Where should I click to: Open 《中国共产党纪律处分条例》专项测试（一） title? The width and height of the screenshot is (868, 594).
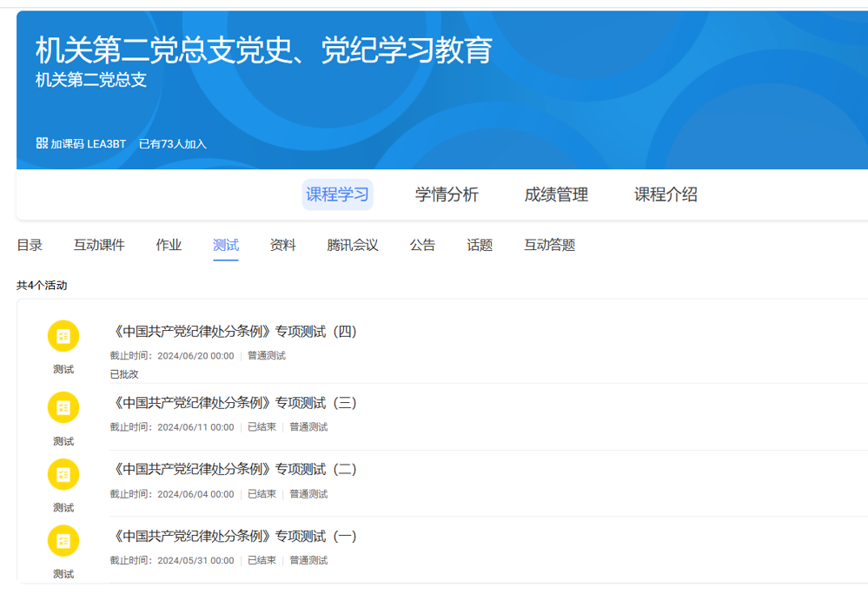235,536
